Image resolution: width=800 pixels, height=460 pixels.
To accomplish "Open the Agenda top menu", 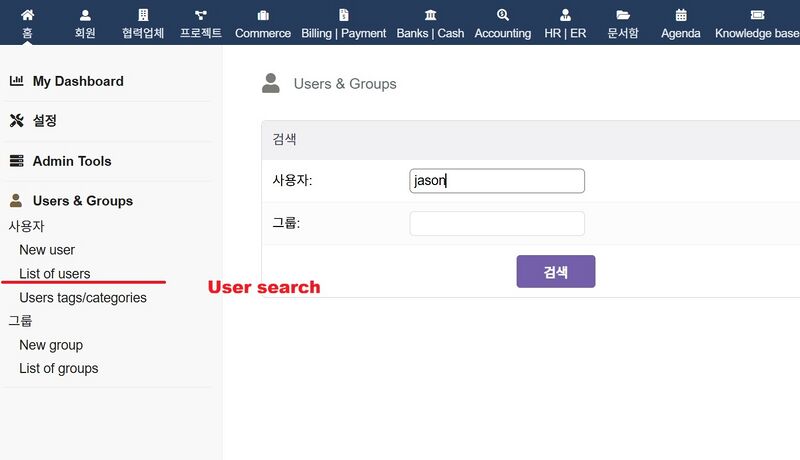I will point(681,33).
